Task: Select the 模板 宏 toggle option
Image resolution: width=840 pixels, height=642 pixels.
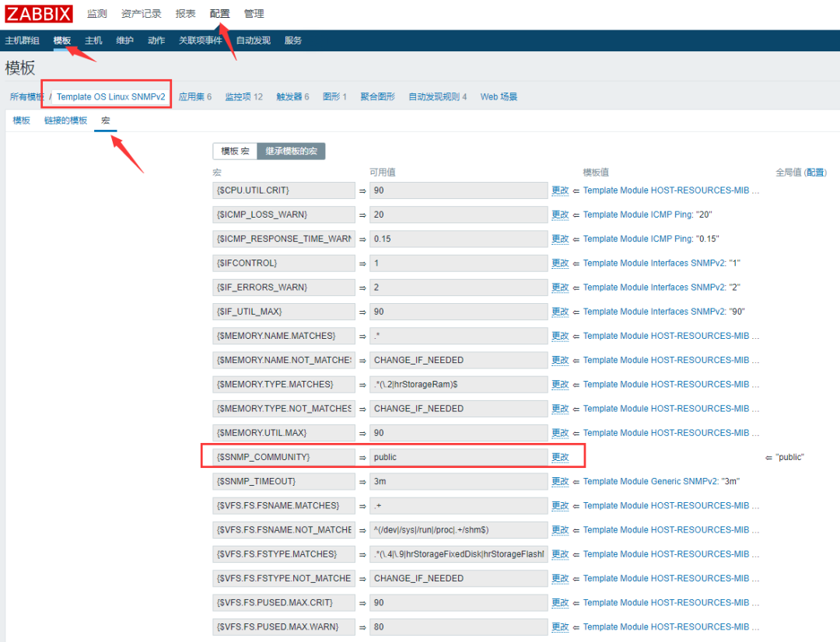Action: coord(235,151)
